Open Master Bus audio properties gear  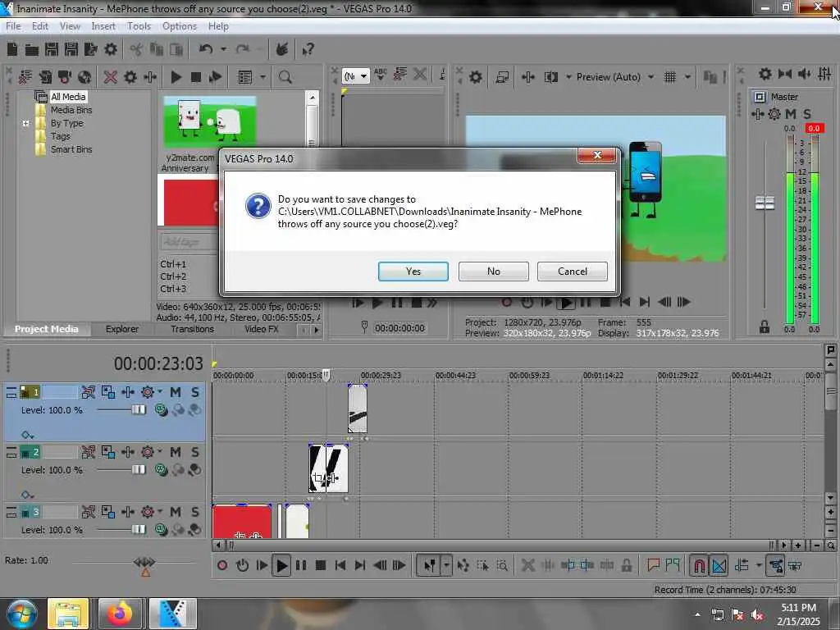pyautogui.click(x=765, y=74)
